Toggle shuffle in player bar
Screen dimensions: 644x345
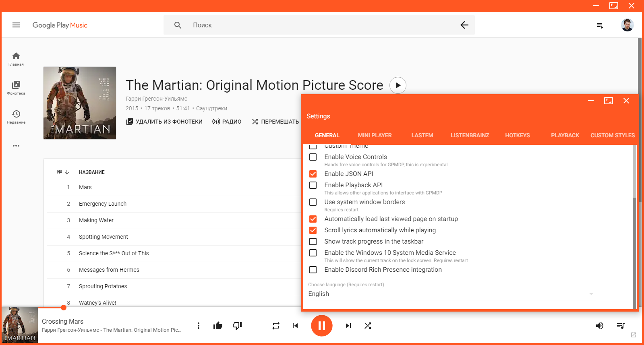(x=368, y=326)
